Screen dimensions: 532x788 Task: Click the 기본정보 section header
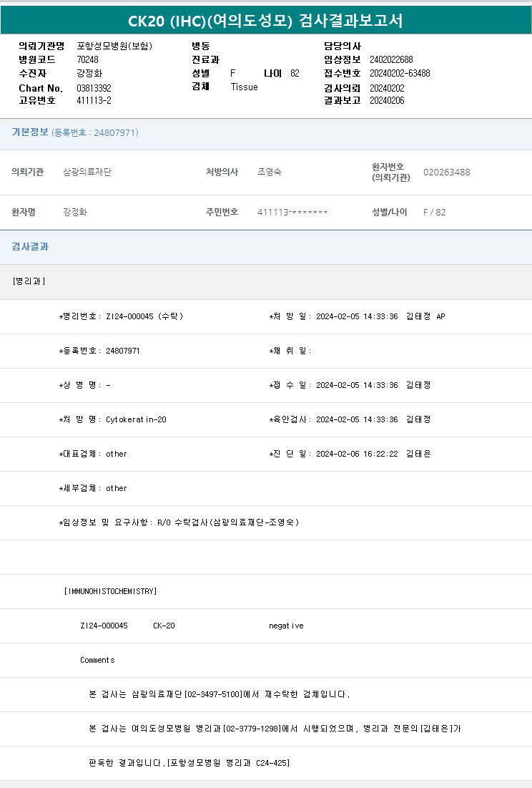30,132
